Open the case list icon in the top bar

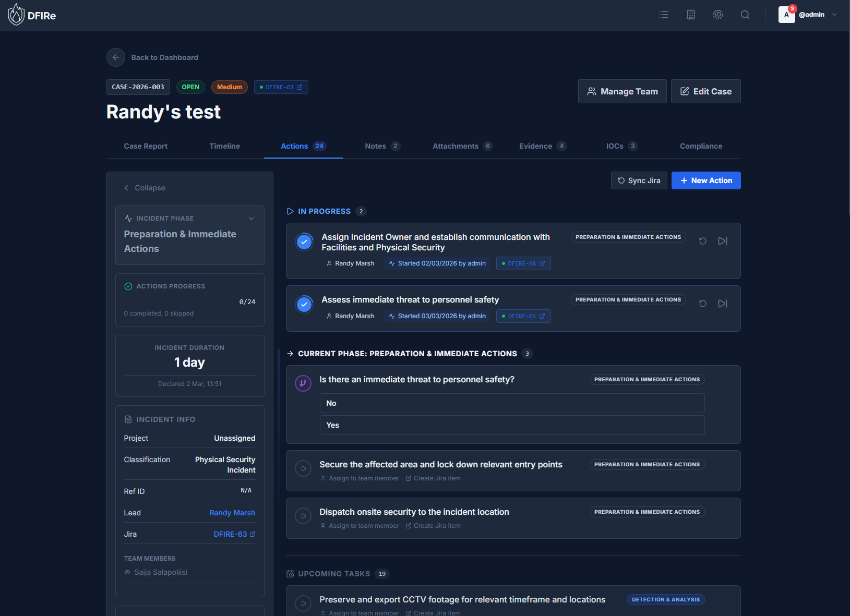pyautogui.click(x=664, y=15)
